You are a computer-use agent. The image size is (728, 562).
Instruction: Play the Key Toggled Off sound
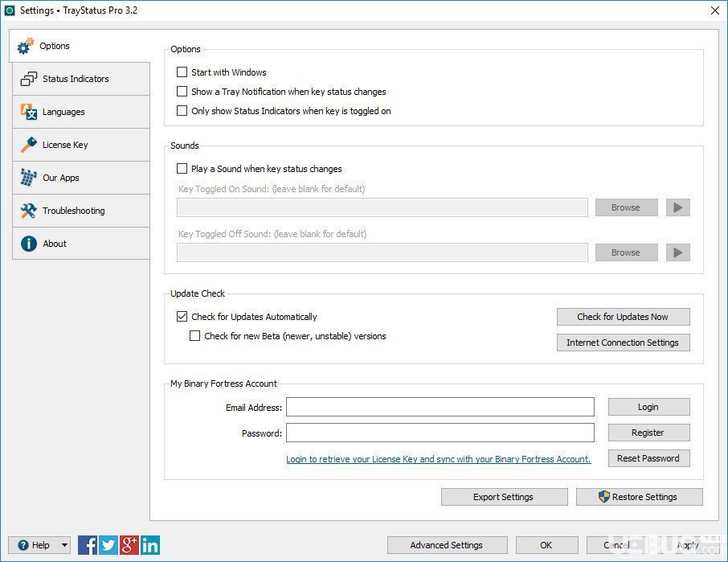[678, 252]
